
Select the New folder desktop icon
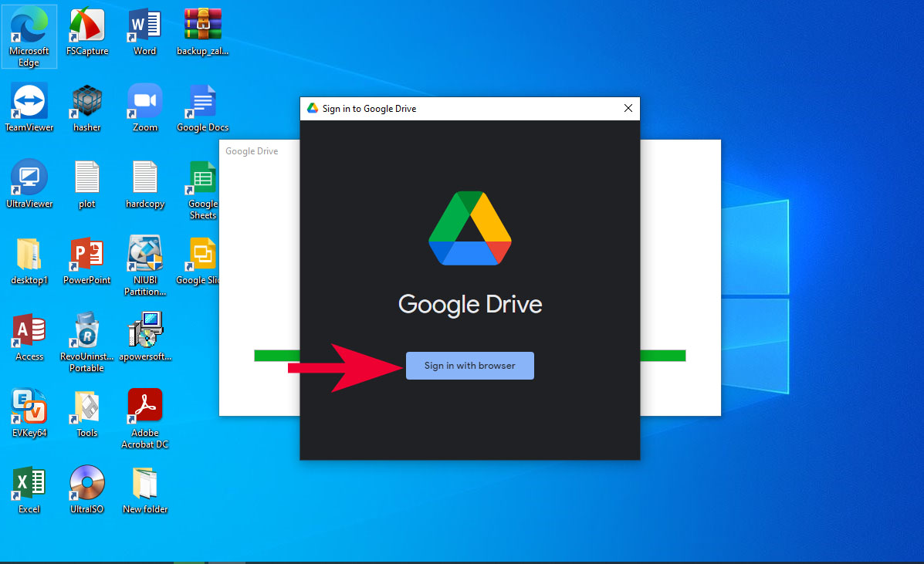(145, 490)
